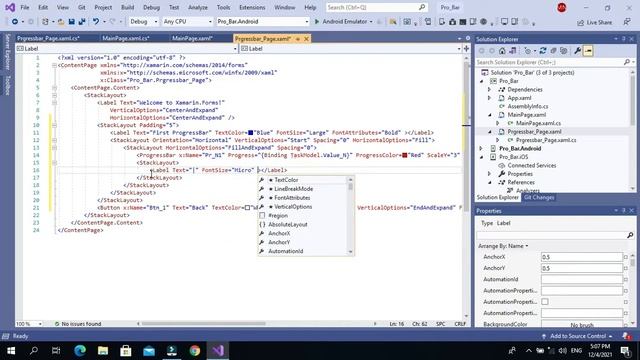Collapse All in Solution Explorer
This screenshot has width=640, height=360.
pos(553,51)
